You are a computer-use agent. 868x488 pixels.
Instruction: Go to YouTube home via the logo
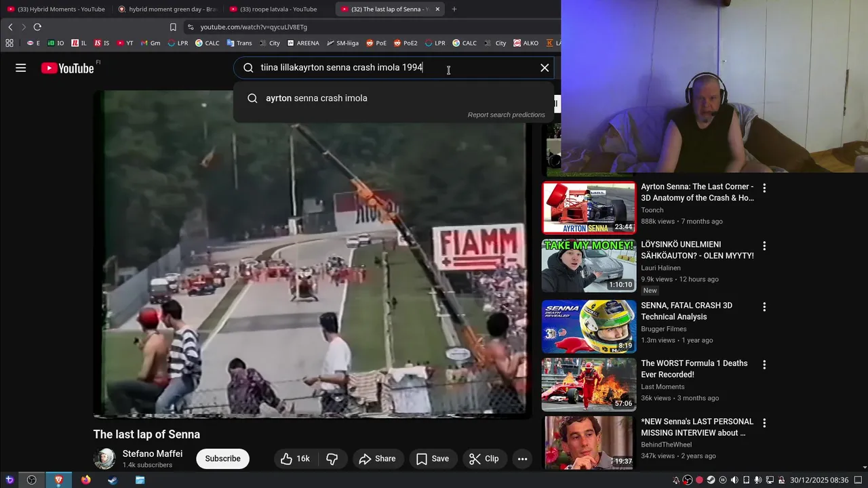67,68
